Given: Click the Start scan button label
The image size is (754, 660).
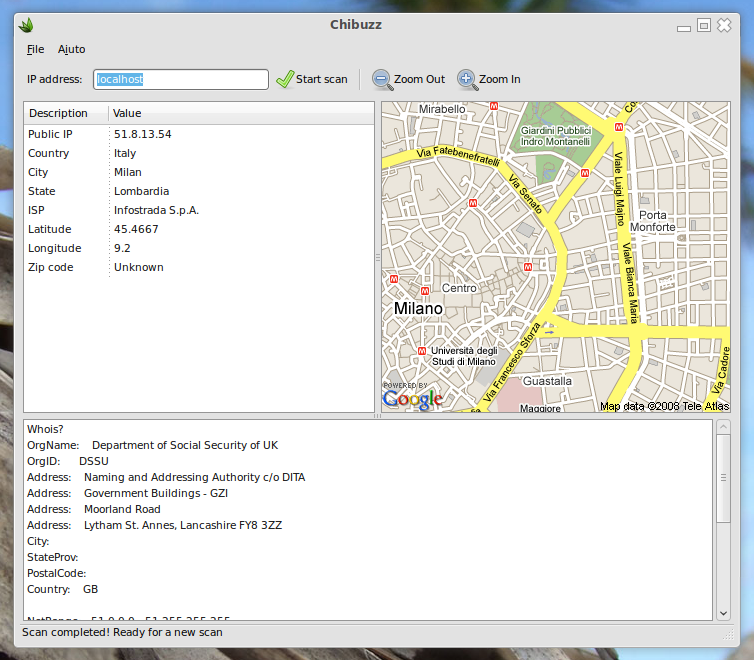Looking at the screenshot, I should [321, 79].
